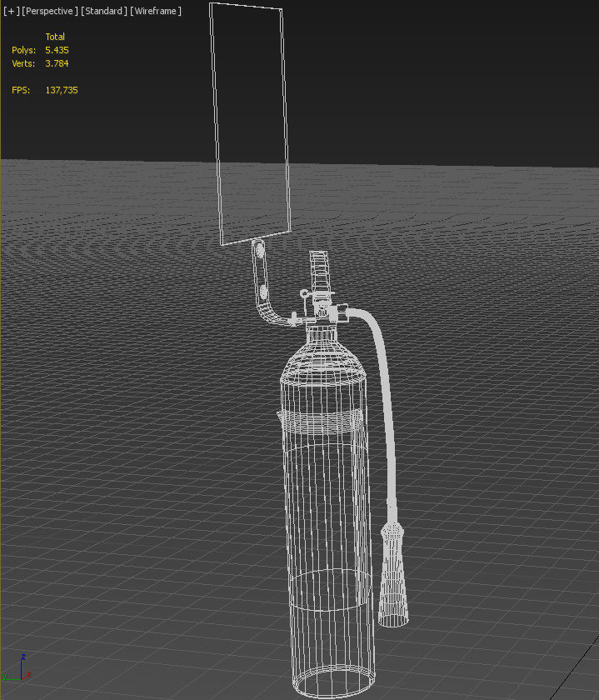Open the Perspective viewport label menu
599x700 pixels.
point(49,11)
